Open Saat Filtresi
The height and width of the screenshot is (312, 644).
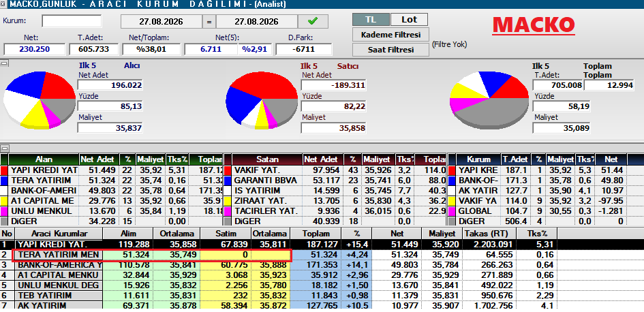[x=390, y=50]
